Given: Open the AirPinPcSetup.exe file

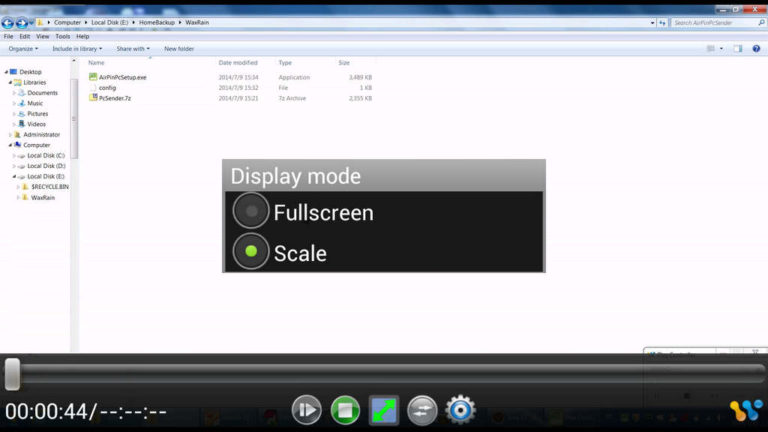Looking at the screenshot, I should click(x=122, y=77).
